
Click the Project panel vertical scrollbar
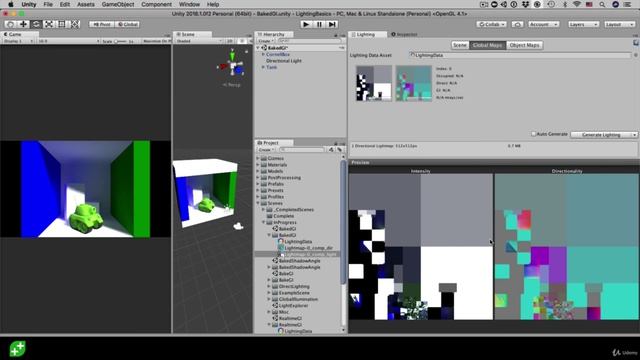[343, 222]
